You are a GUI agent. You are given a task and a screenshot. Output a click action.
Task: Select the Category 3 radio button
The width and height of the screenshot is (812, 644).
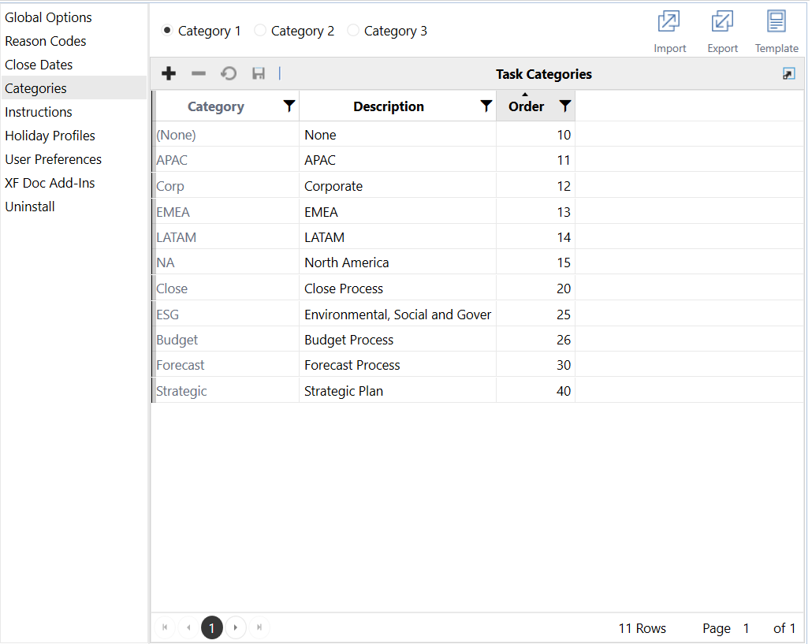[x=353, y=30]
